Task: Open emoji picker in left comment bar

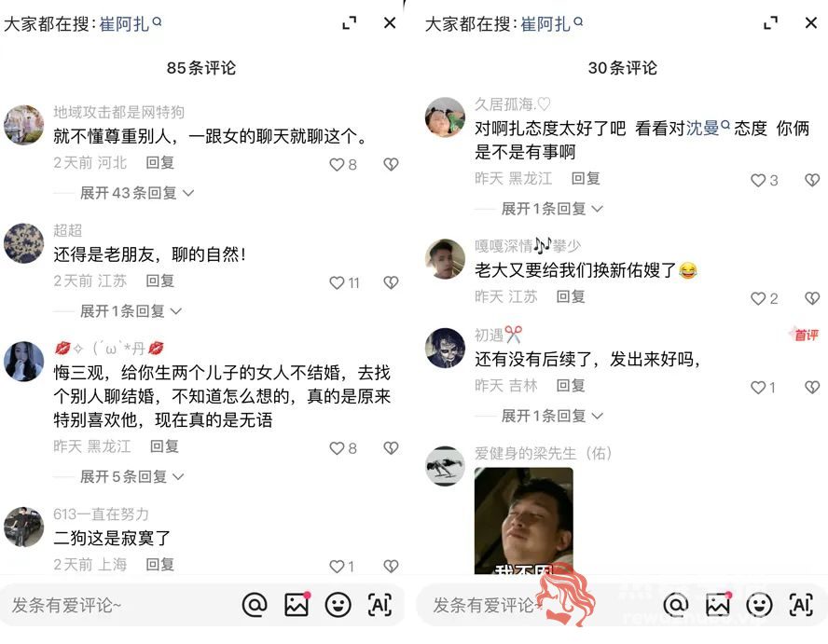Action: coord(338,605)
